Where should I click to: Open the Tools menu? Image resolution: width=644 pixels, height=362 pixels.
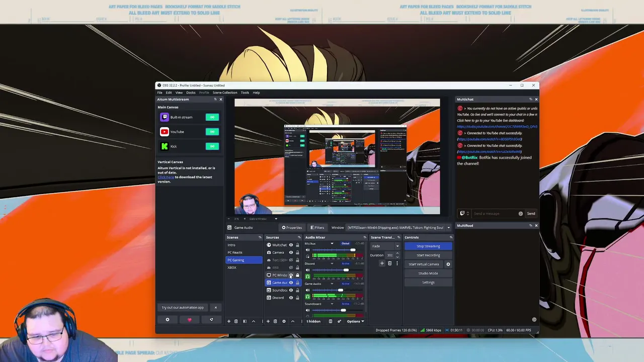(245, 93)
